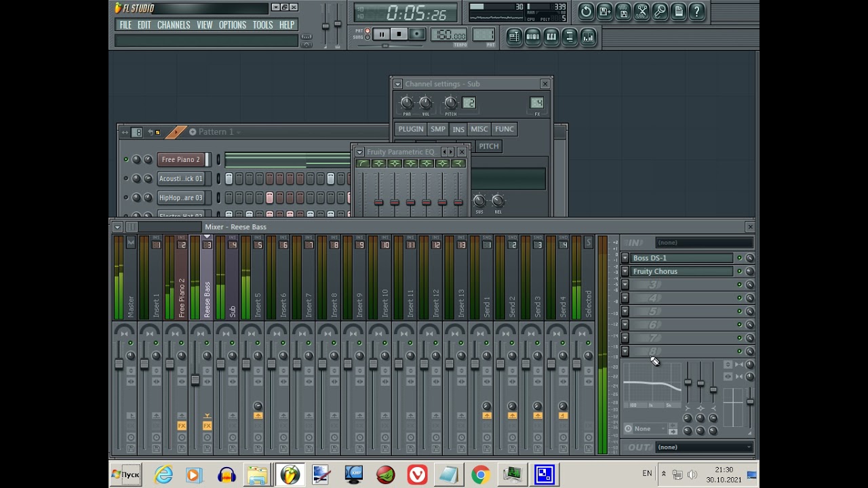Viewport: 868px width, 488px height.
Task: Open the EDIT menu
Action: (x=144, y=25)
